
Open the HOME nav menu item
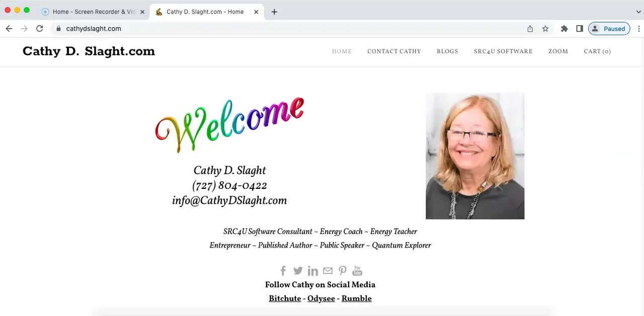(342, 51)
